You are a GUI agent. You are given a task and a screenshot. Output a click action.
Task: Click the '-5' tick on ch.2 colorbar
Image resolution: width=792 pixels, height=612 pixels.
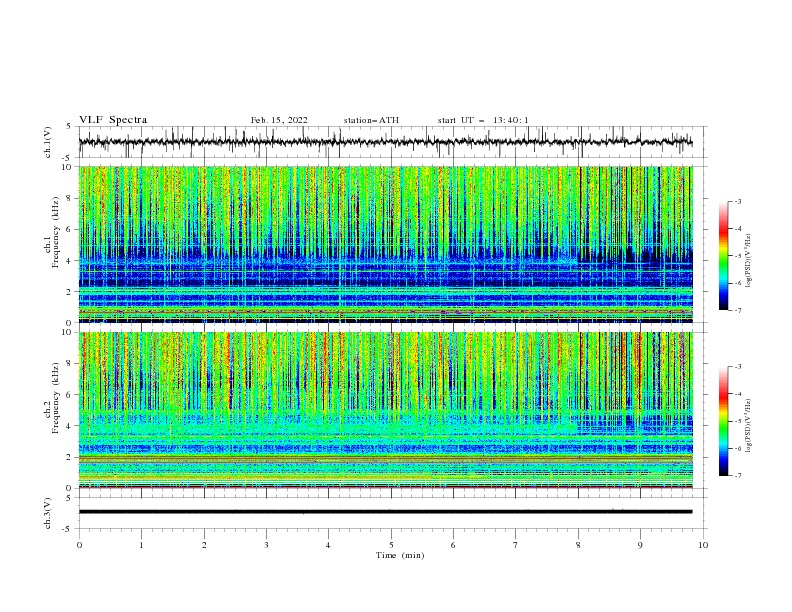tap(738, 421)
